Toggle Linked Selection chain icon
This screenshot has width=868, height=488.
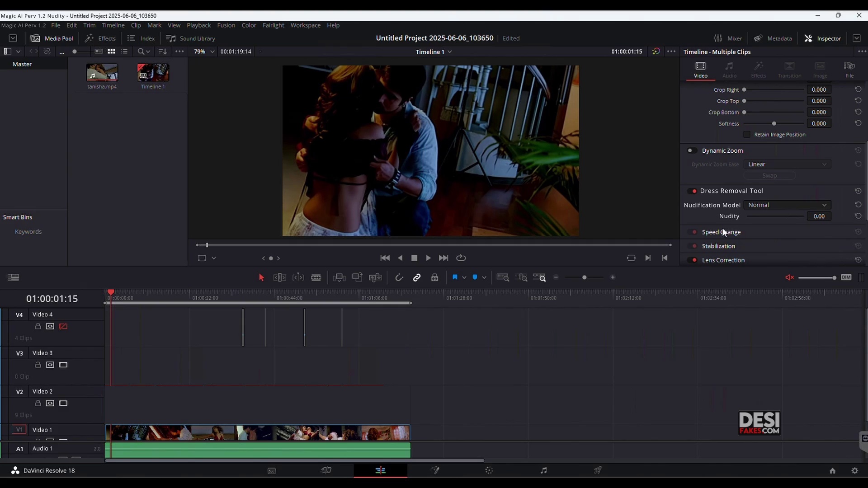pos(417,277)
